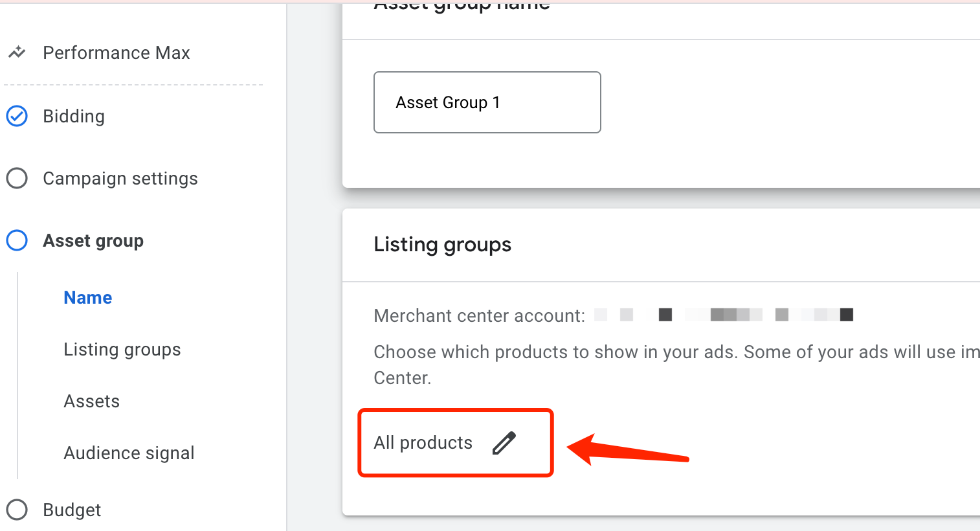
Task: Open the Listing groups sidebar section
Action: 122,349
